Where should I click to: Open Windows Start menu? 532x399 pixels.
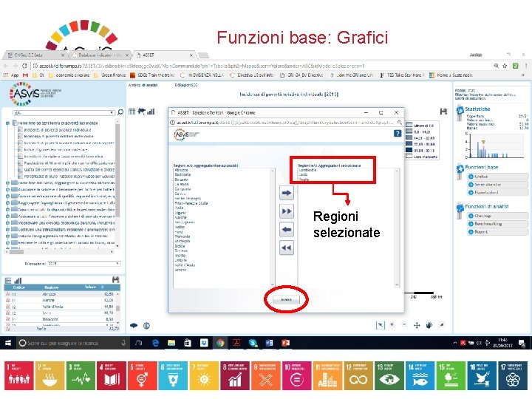pos(7,343)
